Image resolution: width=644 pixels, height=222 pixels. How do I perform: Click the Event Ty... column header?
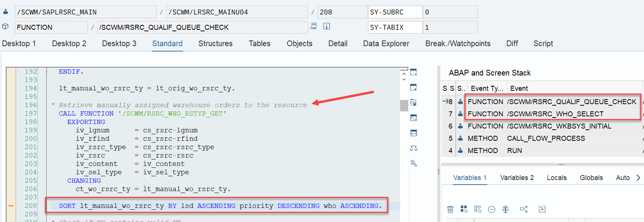point(487,88)
